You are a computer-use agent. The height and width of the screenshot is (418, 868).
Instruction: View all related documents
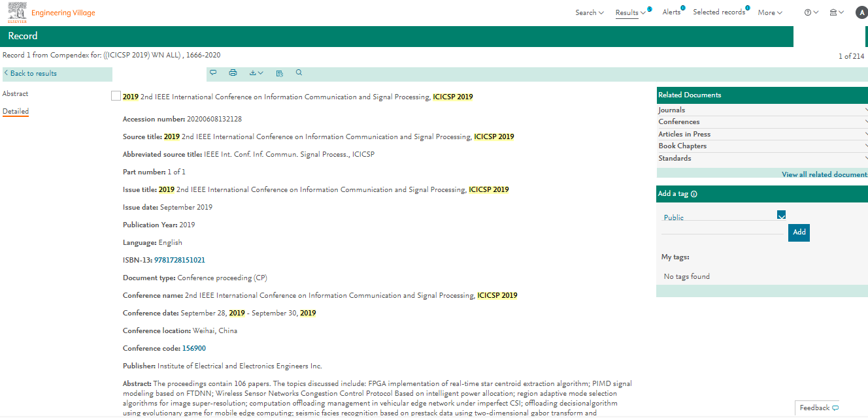tap(824, 174)
